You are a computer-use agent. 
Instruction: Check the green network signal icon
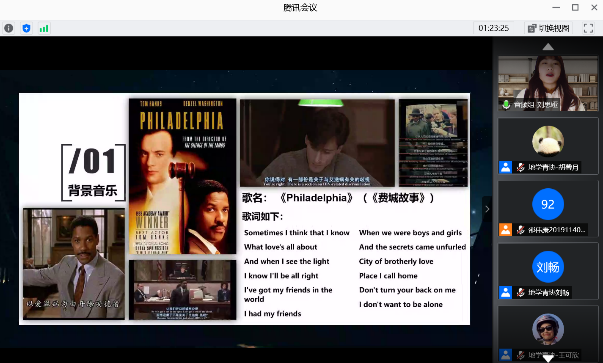pos(44,28)
